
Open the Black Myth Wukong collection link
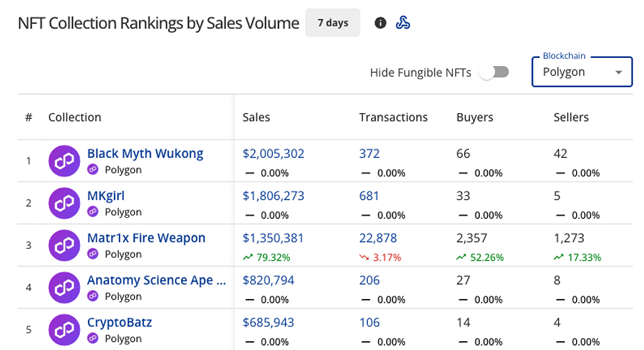pos(145,154)
